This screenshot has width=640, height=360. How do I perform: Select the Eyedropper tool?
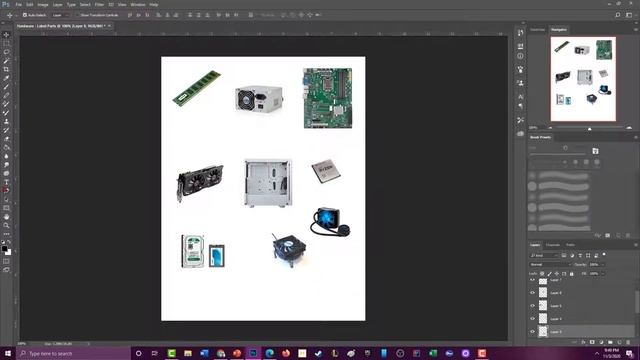click(6, 78)
